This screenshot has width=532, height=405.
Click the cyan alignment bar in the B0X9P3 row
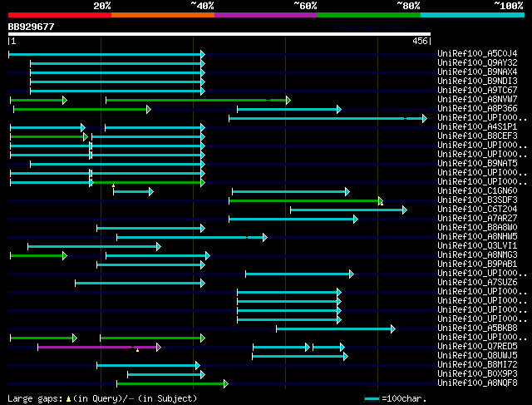[166, 375]
